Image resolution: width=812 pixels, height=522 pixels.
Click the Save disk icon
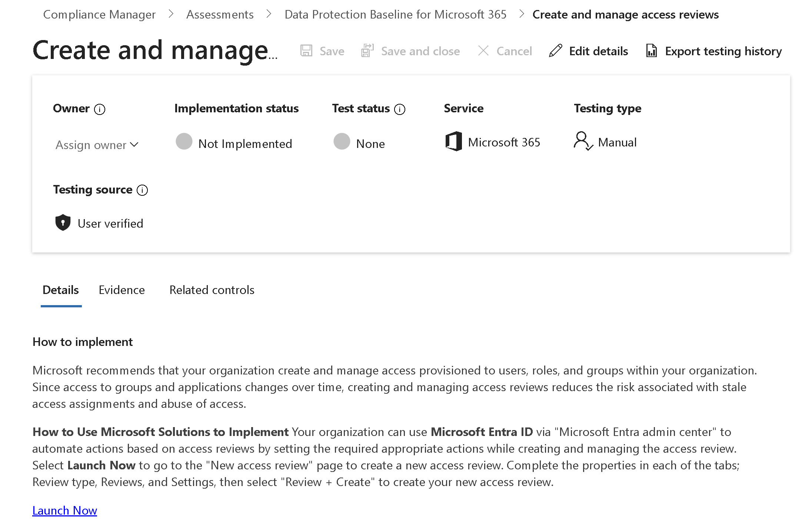(306, 51)
